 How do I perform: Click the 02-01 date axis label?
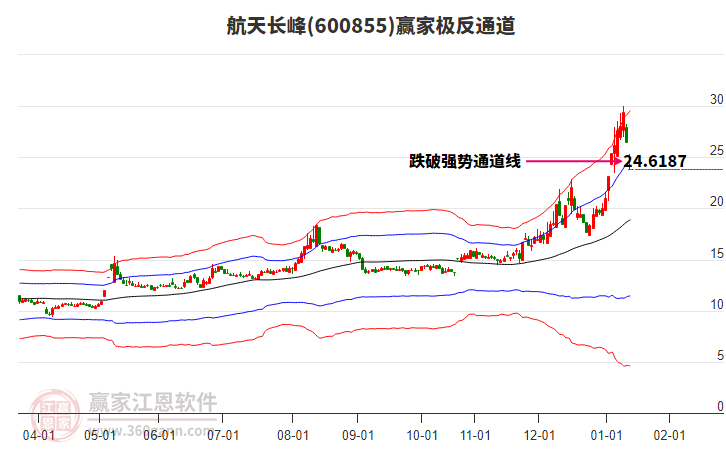[x=669, y=436]
